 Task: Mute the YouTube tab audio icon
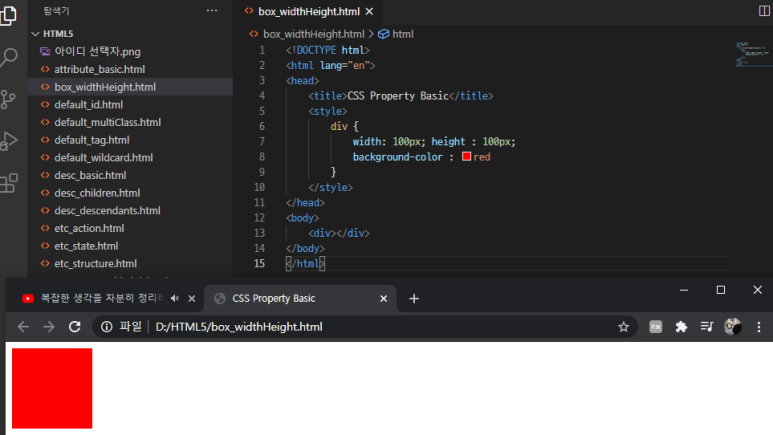(x=175, y=298)
